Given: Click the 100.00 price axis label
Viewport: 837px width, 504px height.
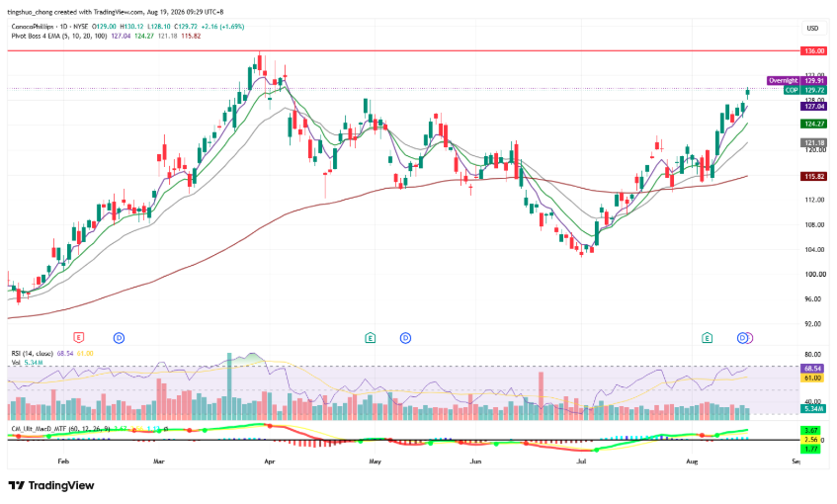Looking at the screenshot, I should click(x=814, y=275).
